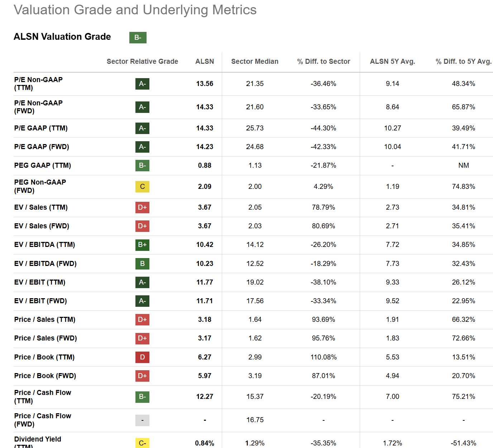
Task: Click the Valuation Grade and Underlying Metrics heading
Action: click(135, 10)
